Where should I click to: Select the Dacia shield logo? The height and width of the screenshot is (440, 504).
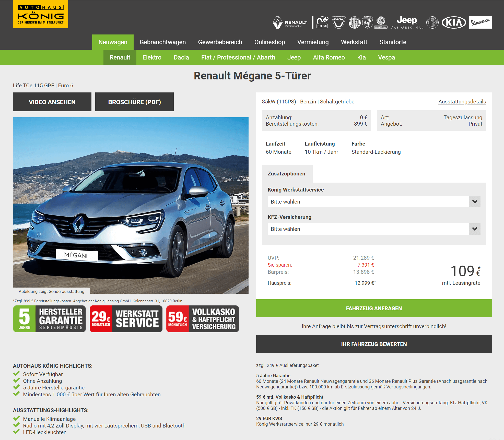[339, 22]
